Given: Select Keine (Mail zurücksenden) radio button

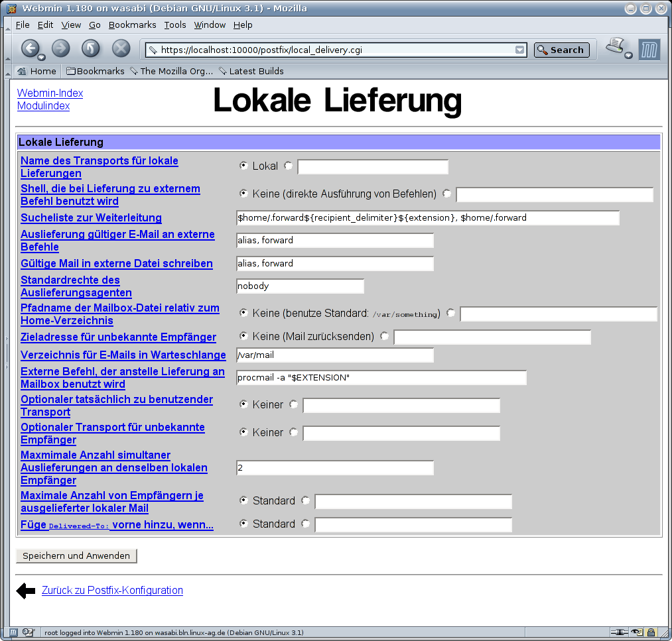Looking at the screenshot, I should click(243, 335).
